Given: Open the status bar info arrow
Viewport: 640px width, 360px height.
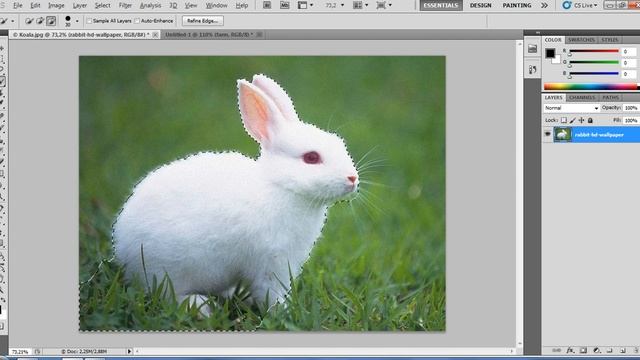Looking at the screenshot, I should (x=129, y=351).
